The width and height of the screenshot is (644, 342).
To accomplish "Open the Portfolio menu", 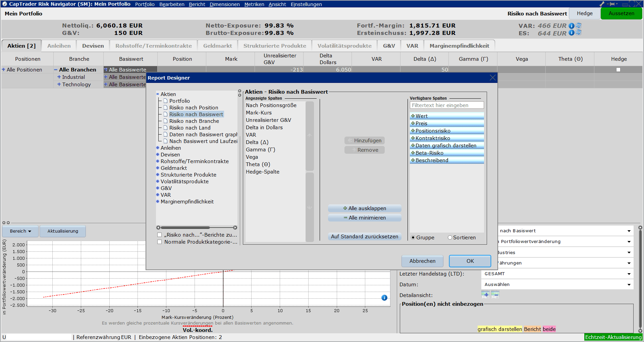I will pyautogui.click(x=145, y=4).
